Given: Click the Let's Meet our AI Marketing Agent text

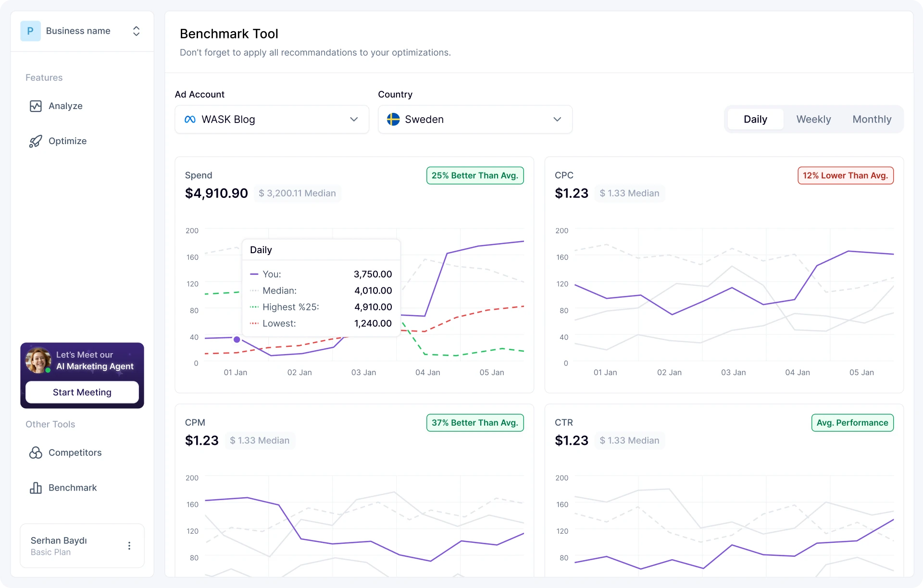Looking at the screenshot, I should point(95,361).
